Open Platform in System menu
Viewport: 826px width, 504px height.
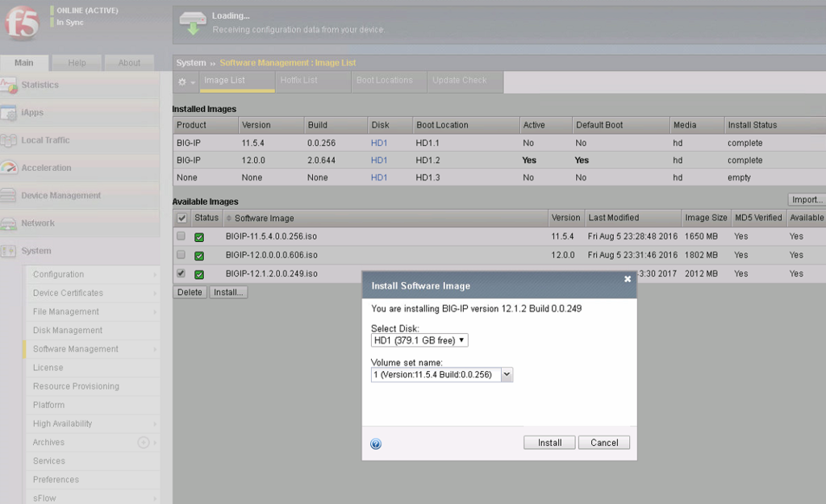[x=48, y=405]
